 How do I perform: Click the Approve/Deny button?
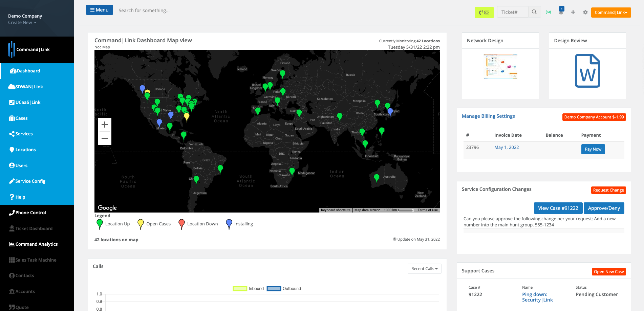[604, 208]
